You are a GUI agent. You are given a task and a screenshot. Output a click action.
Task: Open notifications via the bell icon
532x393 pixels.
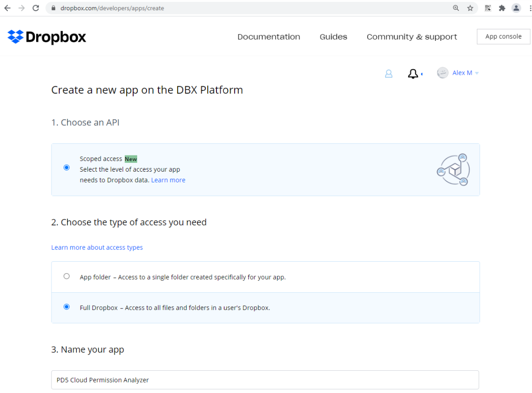click(413, 73)
